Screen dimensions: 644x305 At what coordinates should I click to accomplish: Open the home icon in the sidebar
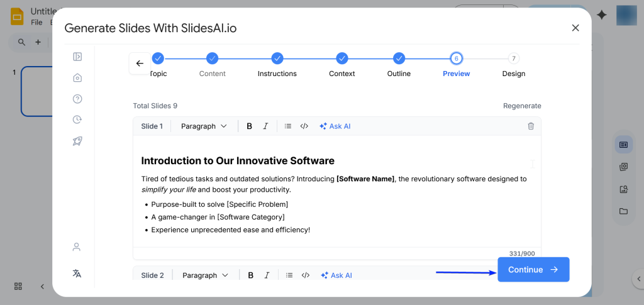point(77,77)
